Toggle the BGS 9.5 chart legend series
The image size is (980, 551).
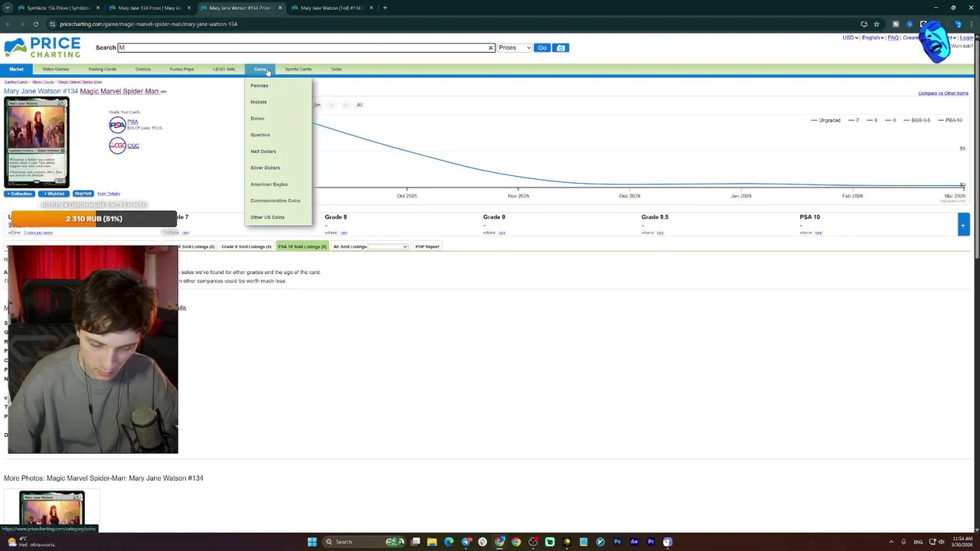(916, 120)
